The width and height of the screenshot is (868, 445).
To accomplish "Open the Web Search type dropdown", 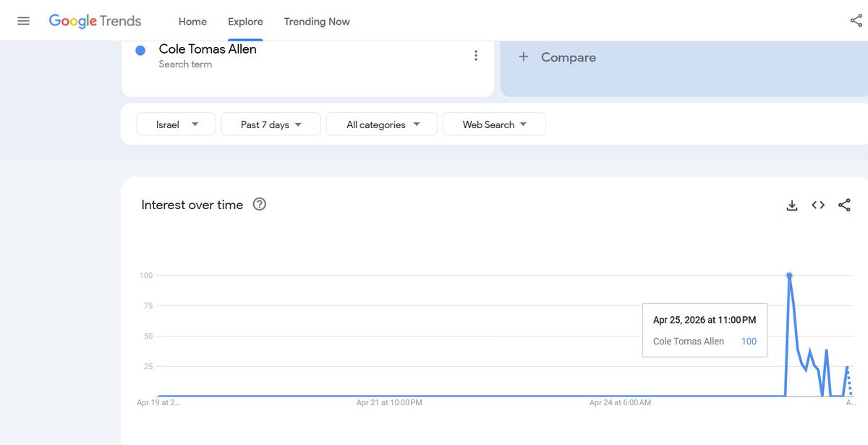I will [x=494, y=124].
